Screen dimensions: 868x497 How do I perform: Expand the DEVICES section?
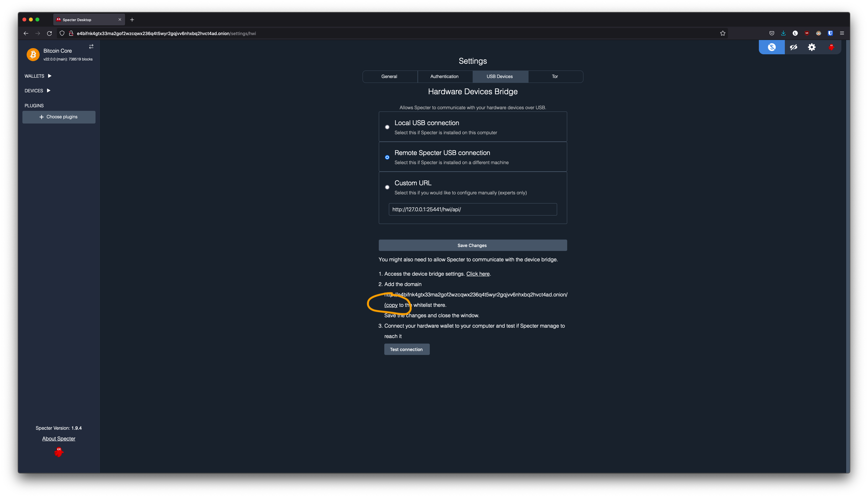point(37,90)
